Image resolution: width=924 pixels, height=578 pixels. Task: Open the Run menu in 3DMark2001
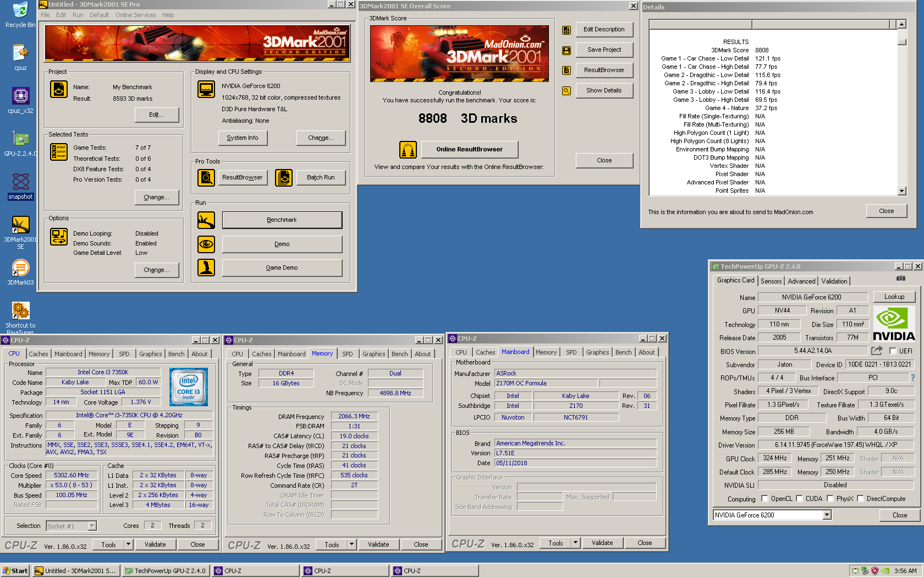(78, 15)
